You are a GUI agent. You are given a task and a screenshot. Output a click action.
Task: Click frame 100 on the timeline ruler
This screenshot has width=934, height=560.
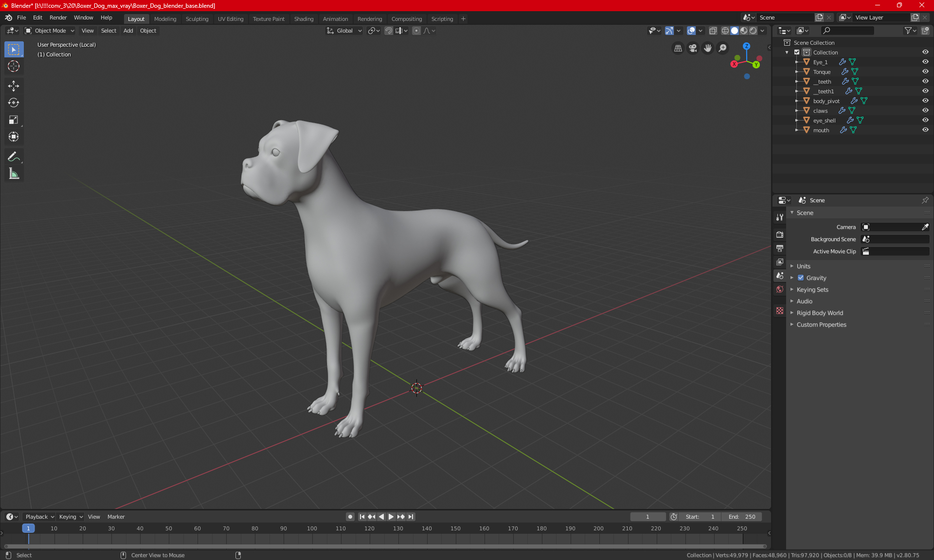click(x=312, y=528)
